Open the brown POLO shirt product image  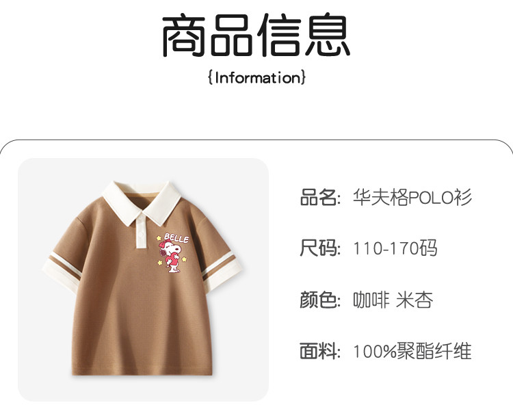pos(143,280)
